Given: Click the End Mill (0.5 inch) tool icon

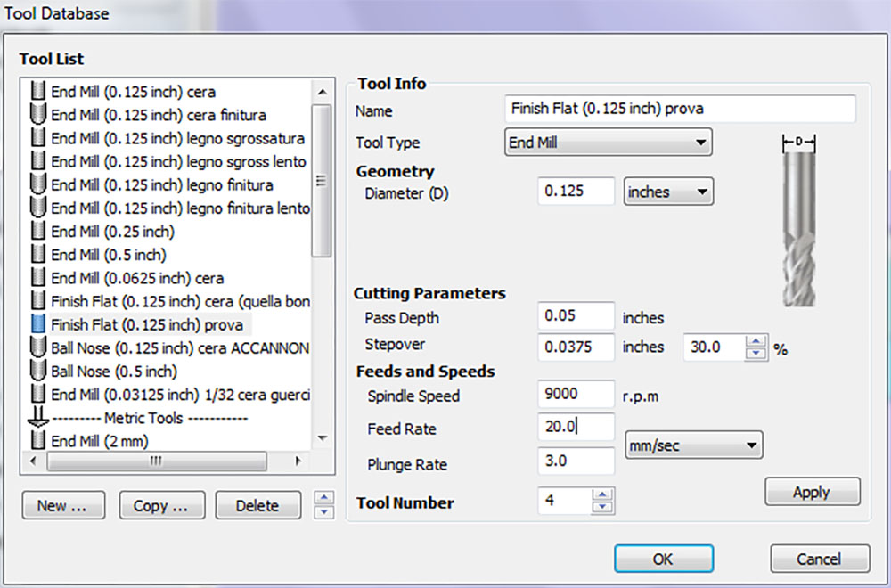Looking at the screenshot, I should point(37,254).
